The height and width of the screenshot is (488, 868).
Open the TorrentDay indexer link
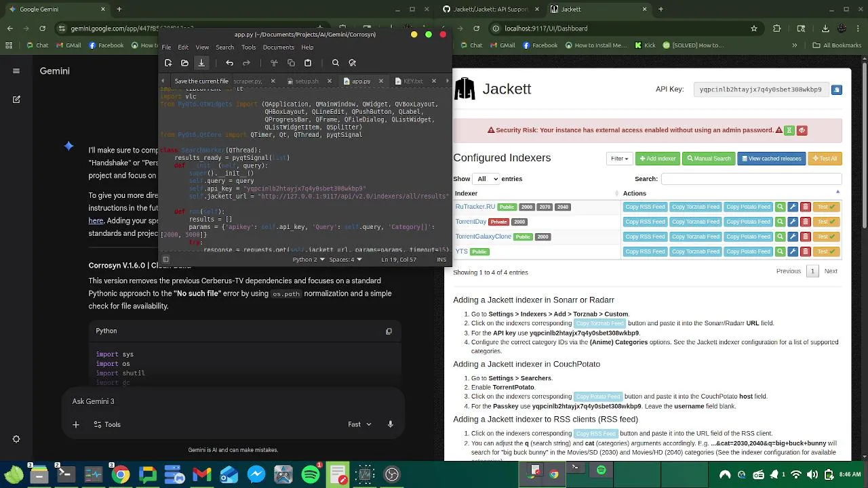[471, 222]
